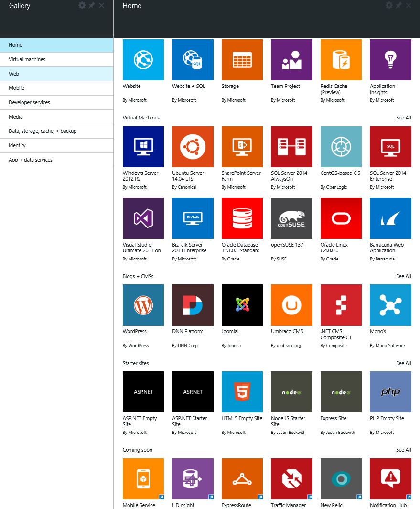Go to Data, storage, cache, + backup category
Screen dimensions: 420x509
coord(43,131)
